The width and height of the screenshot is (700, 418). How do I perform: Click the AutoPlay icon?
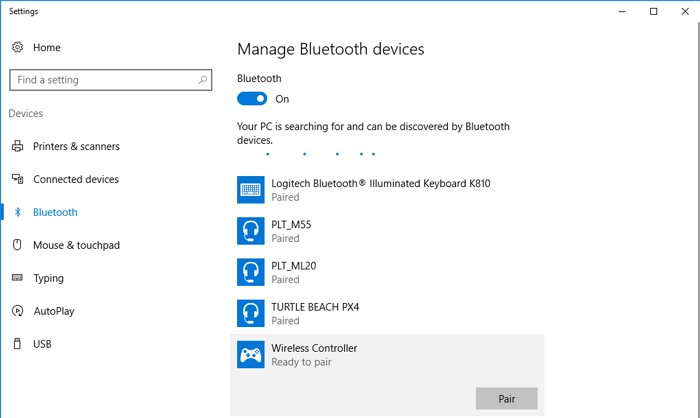point(17,311)
